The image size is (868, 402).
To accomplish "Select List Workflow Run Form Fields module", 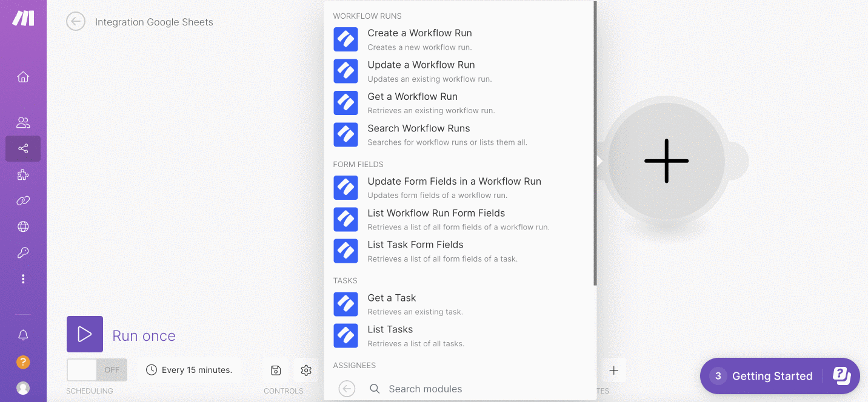I will pos(459,220).
